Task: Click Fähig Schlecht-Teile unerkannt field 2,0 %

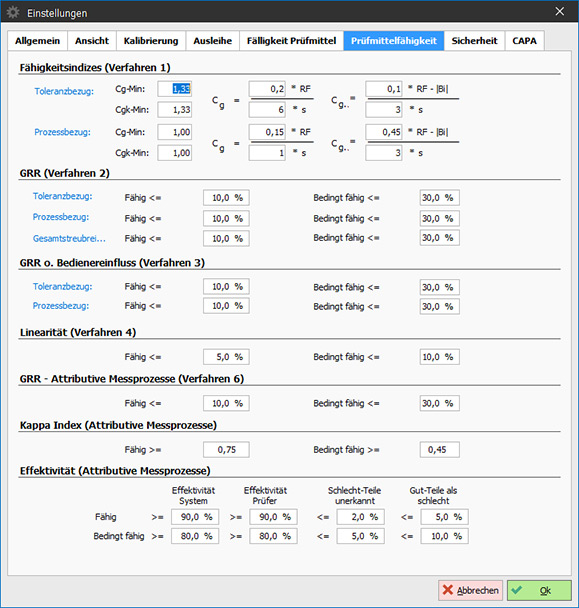Action: tap(361, 517)
